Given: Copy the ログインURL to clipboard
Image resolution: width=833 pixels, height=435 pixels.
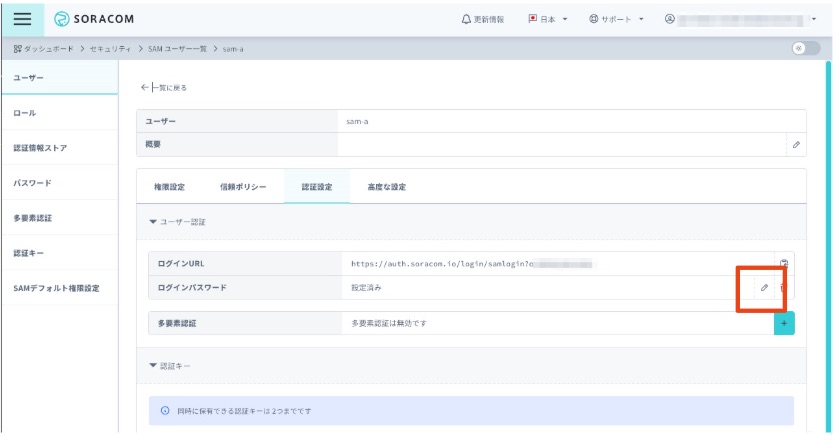Looking at the screenshot, I should coord(784,263).
